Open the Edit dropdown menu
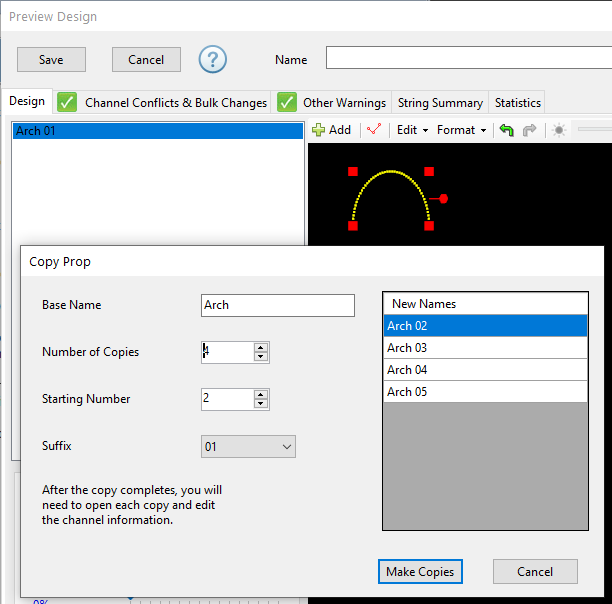This screenshot has width=612, height=604. (412, 130)
